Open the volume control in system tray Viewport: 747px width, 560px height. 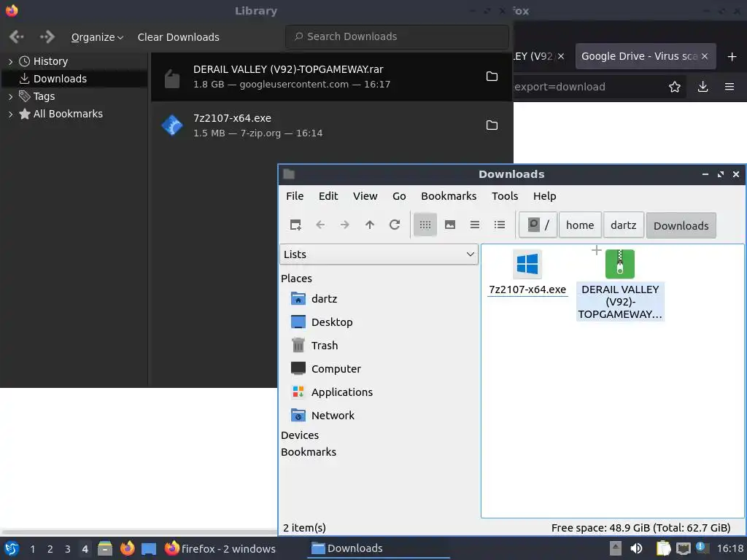click(636, 548)
